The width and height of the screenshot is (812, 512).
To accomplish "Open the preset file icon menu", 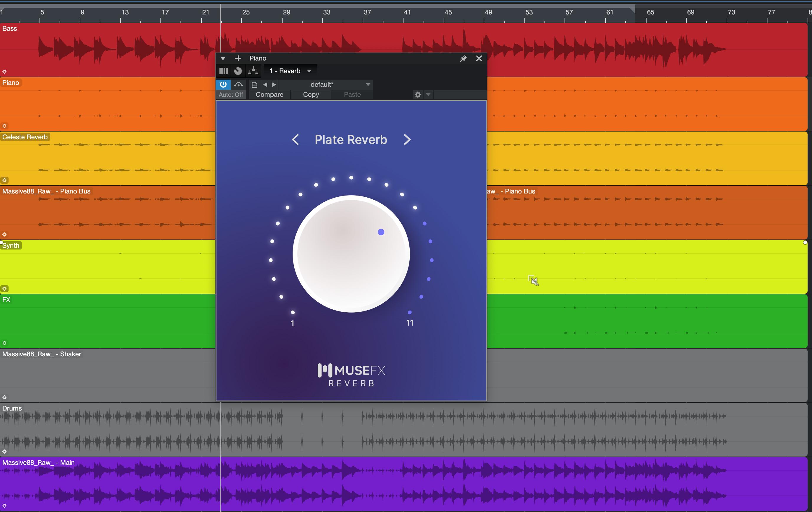I will point(255,85).
